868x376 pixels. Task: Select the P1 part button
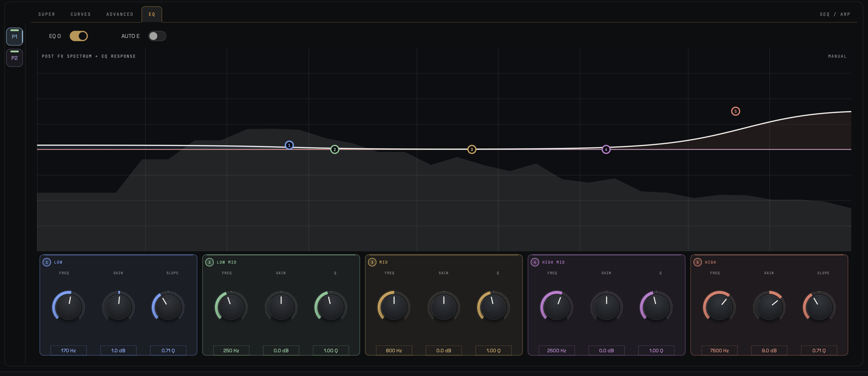(x=15, y=36)
